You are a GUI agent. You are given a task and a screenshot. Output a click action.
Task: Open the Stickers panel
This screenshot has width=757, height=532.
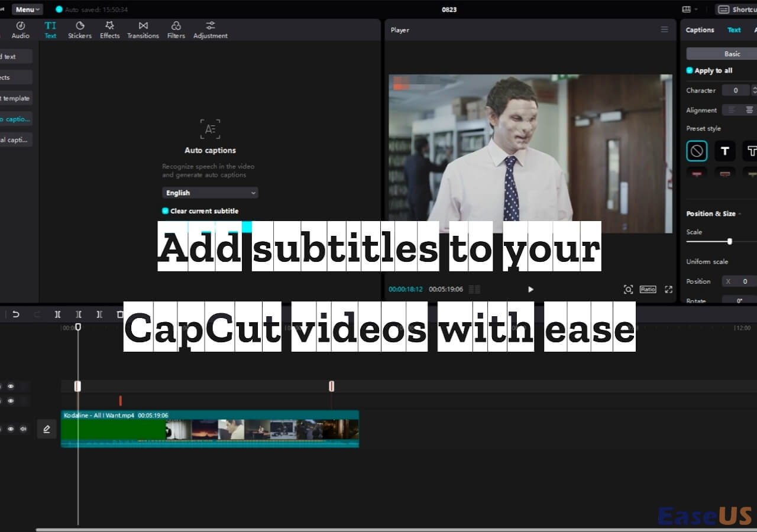tap(80, 30)
